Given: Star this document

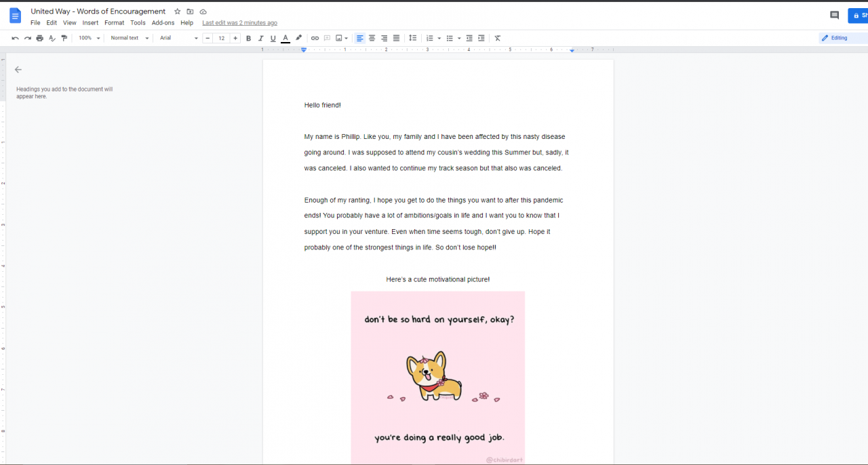Looking at the screenshot, I should [x=178, y=12].
